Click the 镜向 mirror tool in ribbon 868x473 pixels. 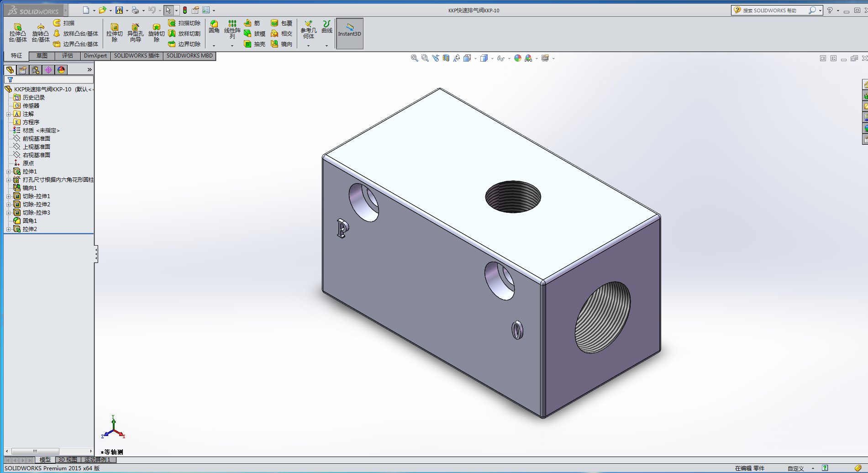click(281, 44)
